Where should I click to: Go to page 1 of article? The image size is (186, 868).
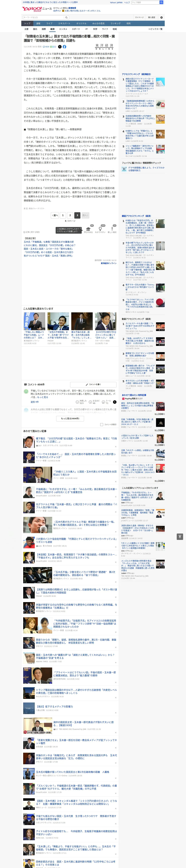(x=63, y=215)
